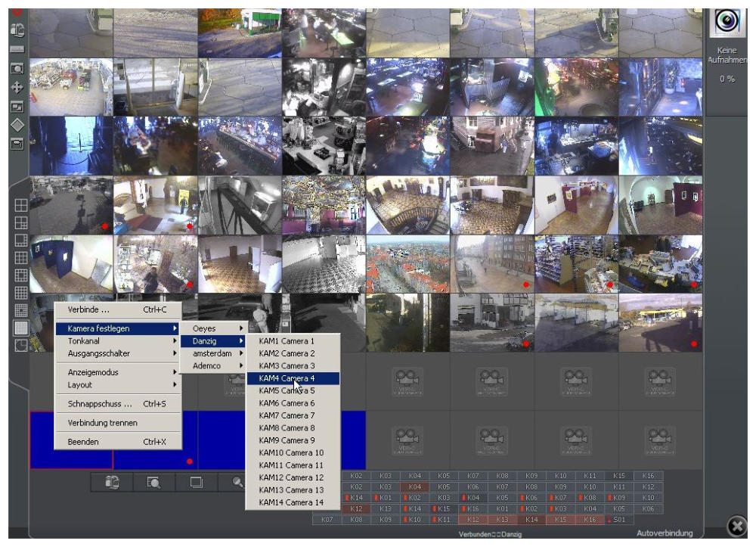Expand the Layout submenu
Image resolution: width=756 pixels, height=547 pixels.
(x=117, y=384)
